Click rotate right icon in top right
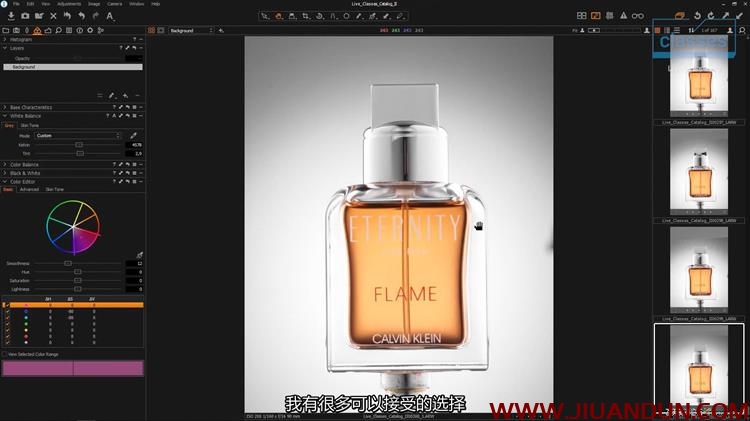750x421 pixels. click(x=711, y=16)
